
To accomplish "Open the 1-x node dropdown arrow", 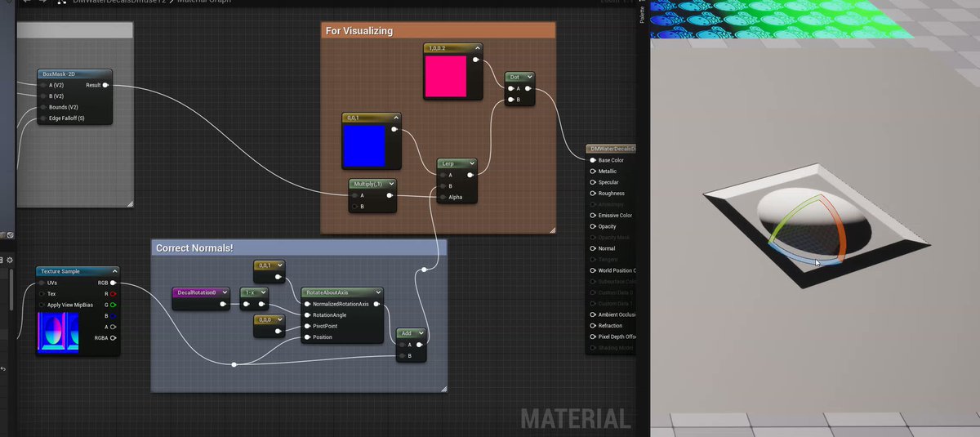I will (261, 292).
